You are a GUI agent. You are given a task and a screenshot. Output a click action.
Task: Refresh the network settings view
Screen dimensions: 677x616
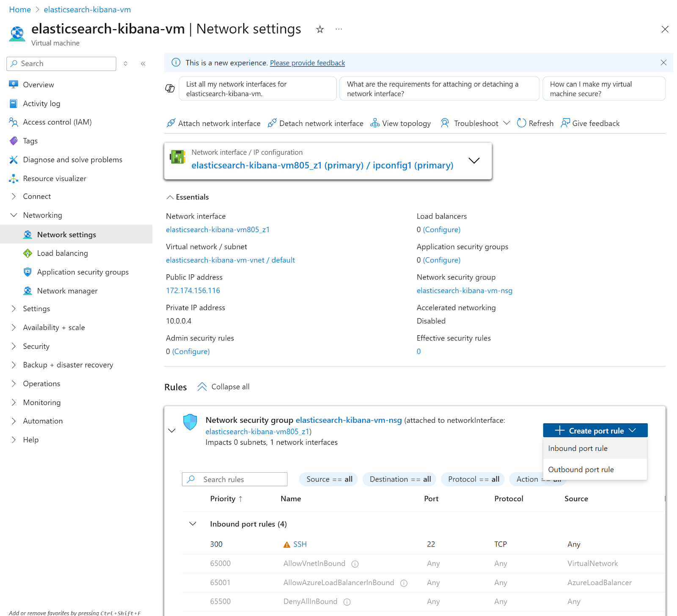point(522,123)
